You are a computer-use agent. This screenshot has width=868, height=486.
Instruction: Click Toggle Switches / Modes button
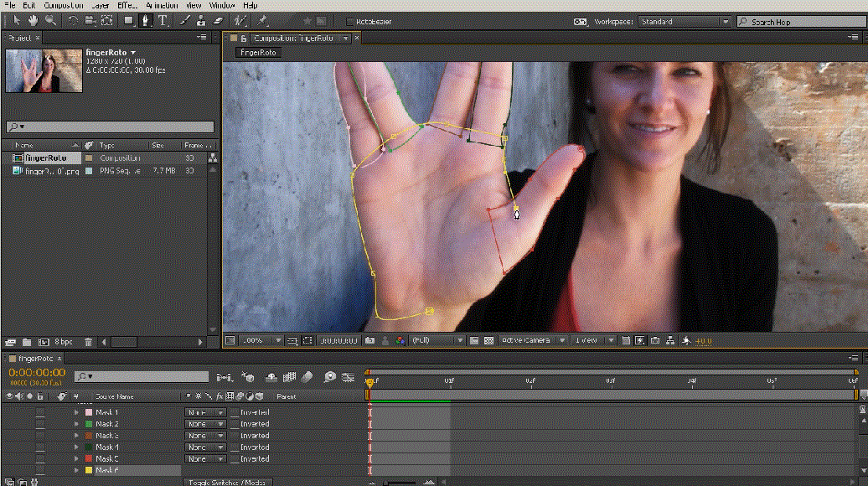coord(227,482)
